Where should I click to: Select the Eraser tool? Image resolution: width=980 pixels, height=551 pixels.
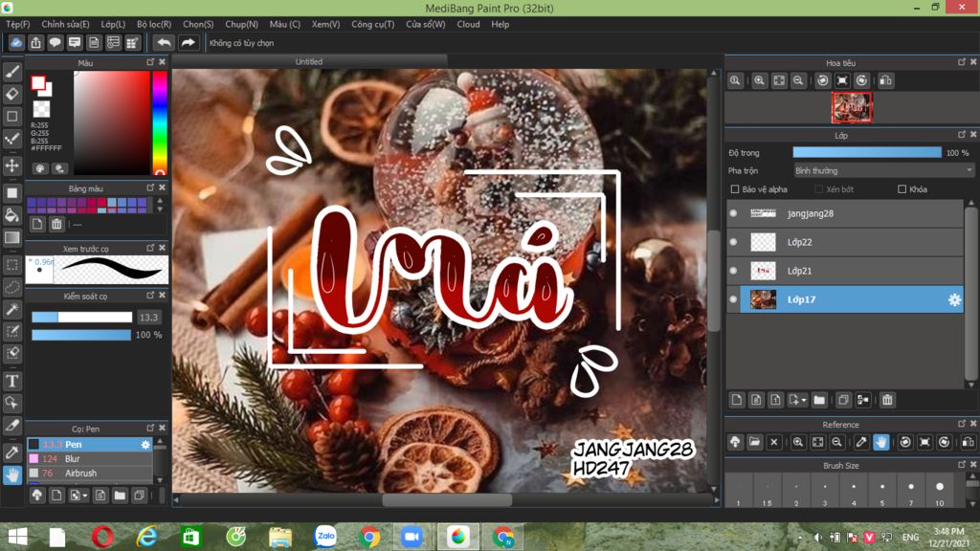(11, 95)
